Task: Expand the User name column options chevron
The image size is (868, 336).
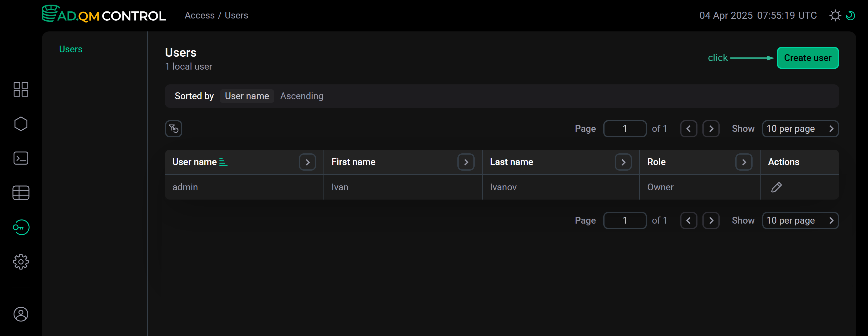Action: point(307,162)
